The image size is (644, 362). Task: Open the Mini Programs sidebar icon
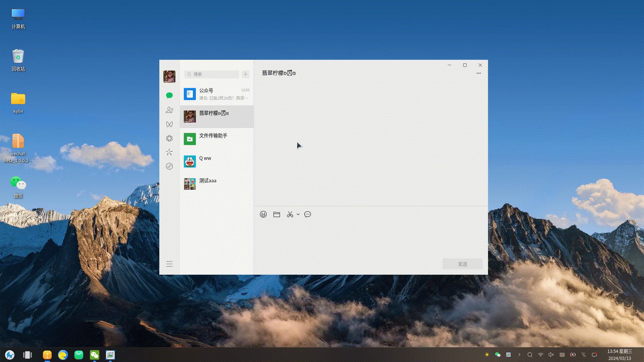[169, 167]
